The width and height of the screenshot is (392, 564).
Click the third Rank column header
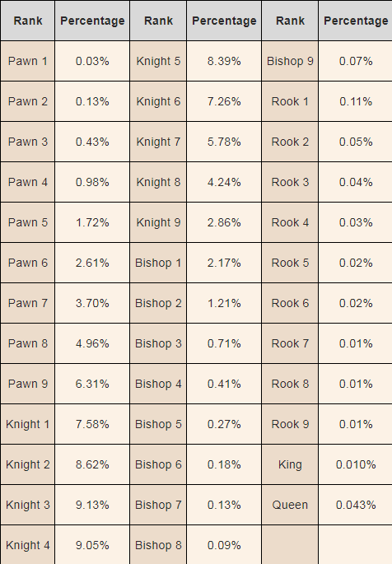(290, 21)
